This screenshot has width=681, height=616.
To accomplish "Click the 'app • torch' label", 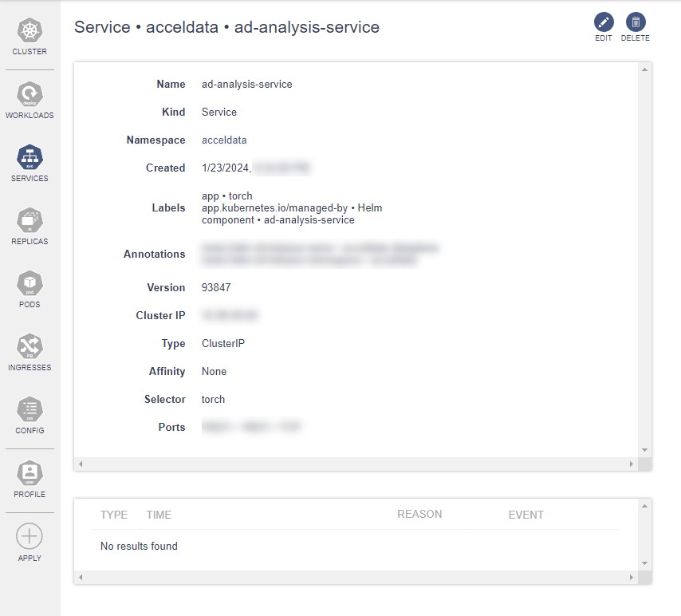I will click(226, 195).
